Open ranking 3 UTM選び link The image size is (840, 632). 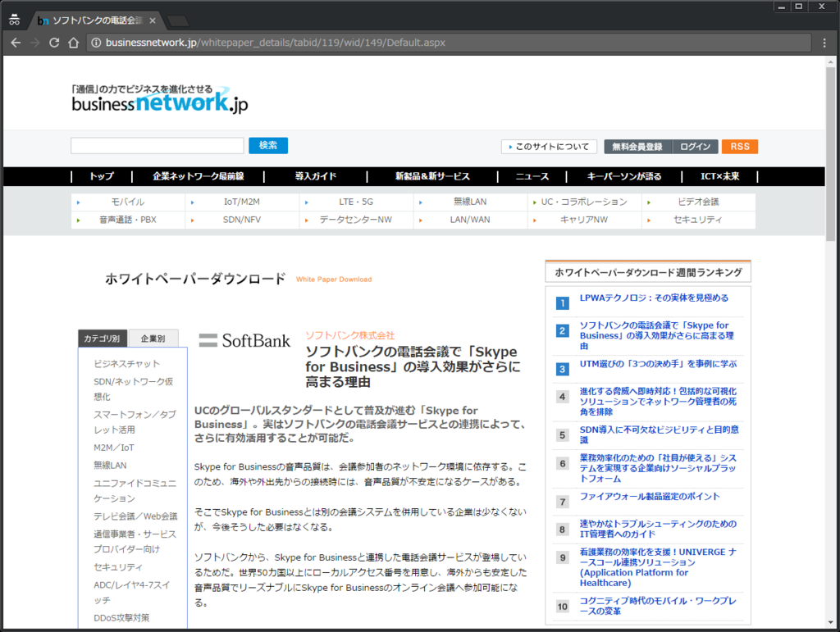(x=659, y=364)
